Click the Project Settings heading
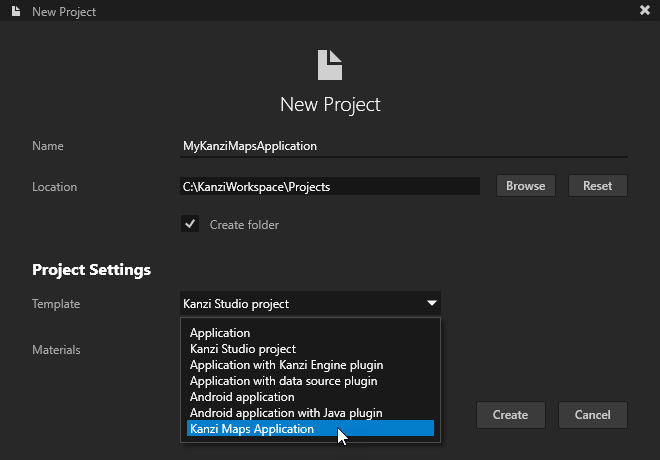This screenshot has width=660, height=460. click(x=91, y=270)
